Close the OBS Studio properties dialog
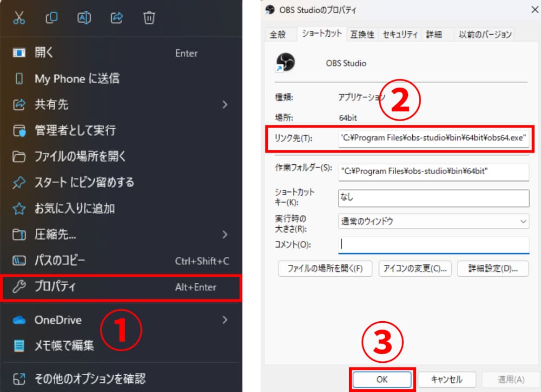The height and width of the screenshot is (392, 541). point(535,9)
